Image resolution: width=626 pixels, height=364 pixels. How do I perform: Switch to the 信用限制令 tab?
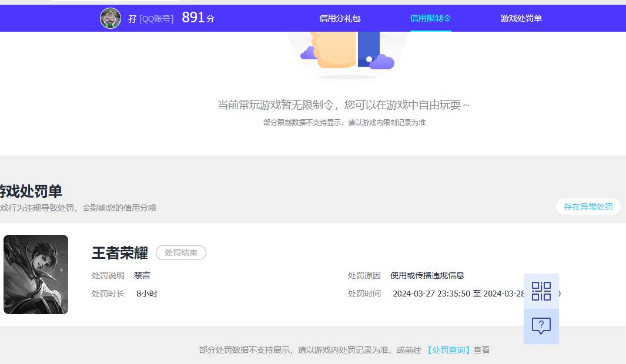[x=430, y=18]
